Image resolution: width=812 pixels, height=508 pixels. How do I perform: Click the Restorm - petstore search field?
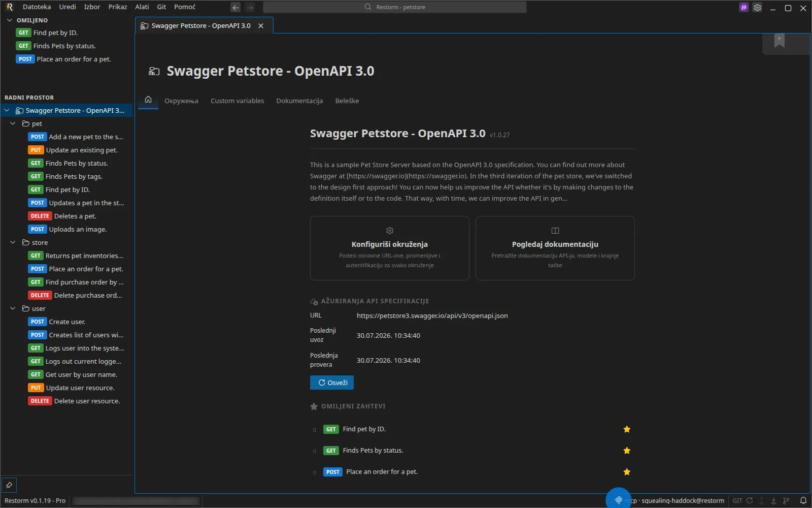tap(395, 7)
